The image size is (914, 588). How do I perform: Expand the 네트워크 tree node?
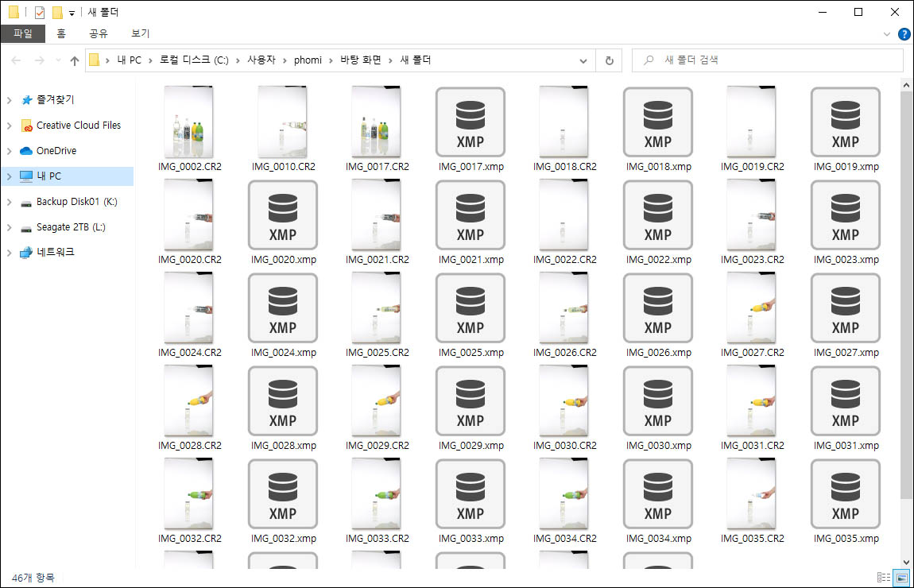point(10,253)
